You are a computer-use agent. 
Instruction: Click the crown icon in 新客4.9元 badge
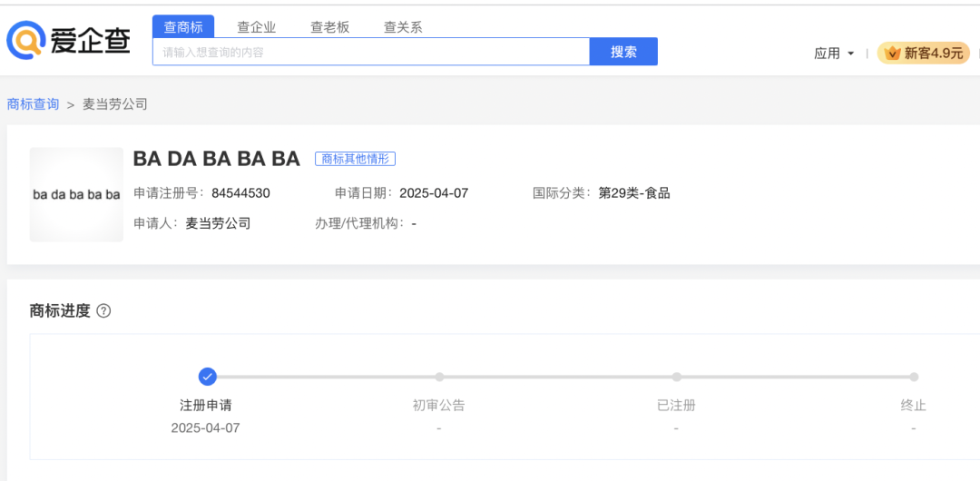(893, 54)
